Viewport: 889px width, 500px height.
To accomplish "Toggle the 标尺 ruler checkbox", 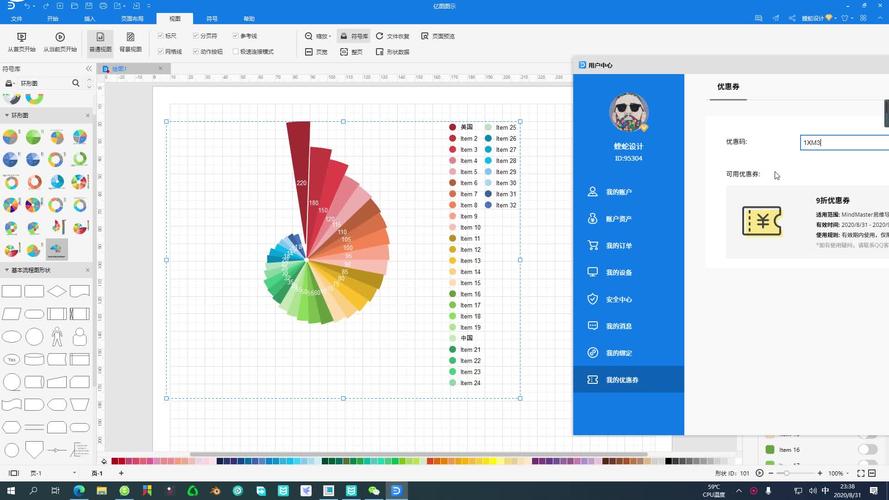I will coord(161,36).
